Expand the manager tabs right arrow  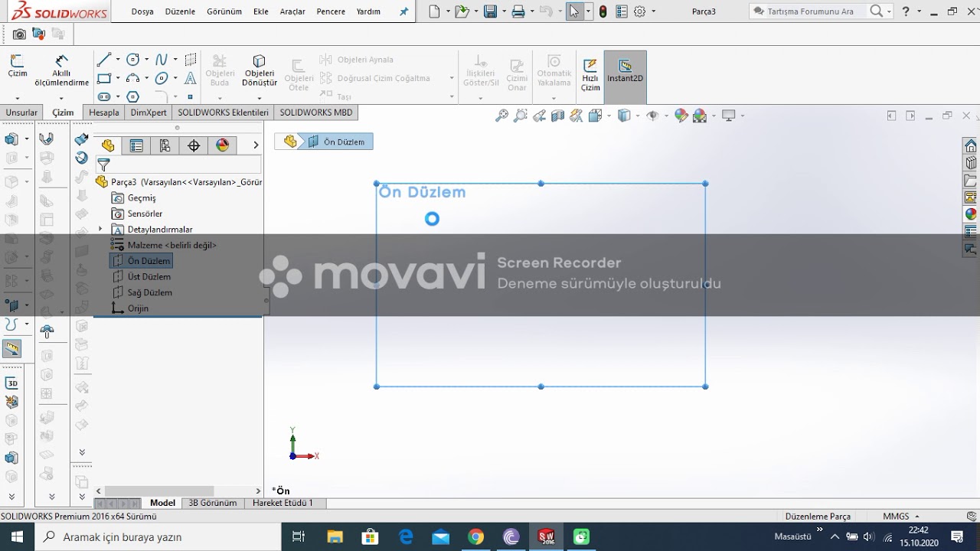(256, 145)
